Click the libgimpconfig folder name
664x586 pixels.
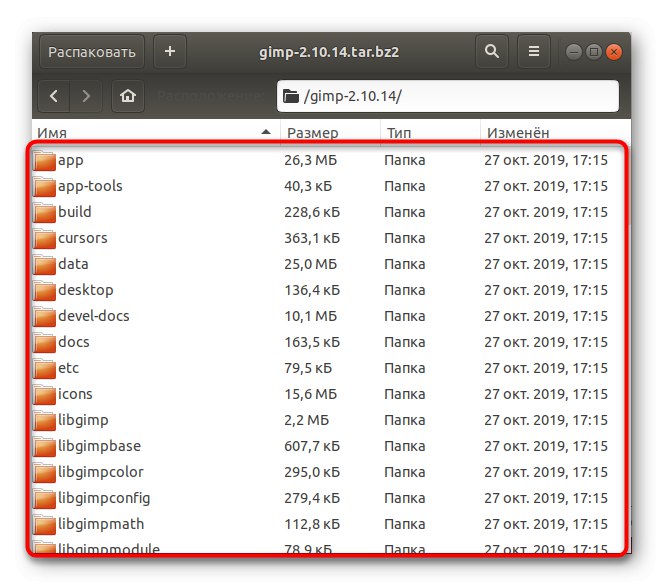[x=104, y=498]
